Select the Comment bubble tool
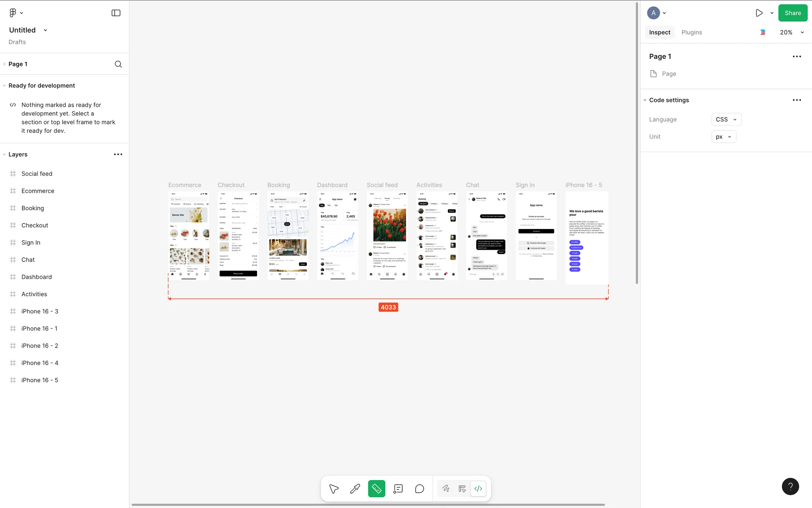This screenshot has width=812, height=508. click(420, 489)
